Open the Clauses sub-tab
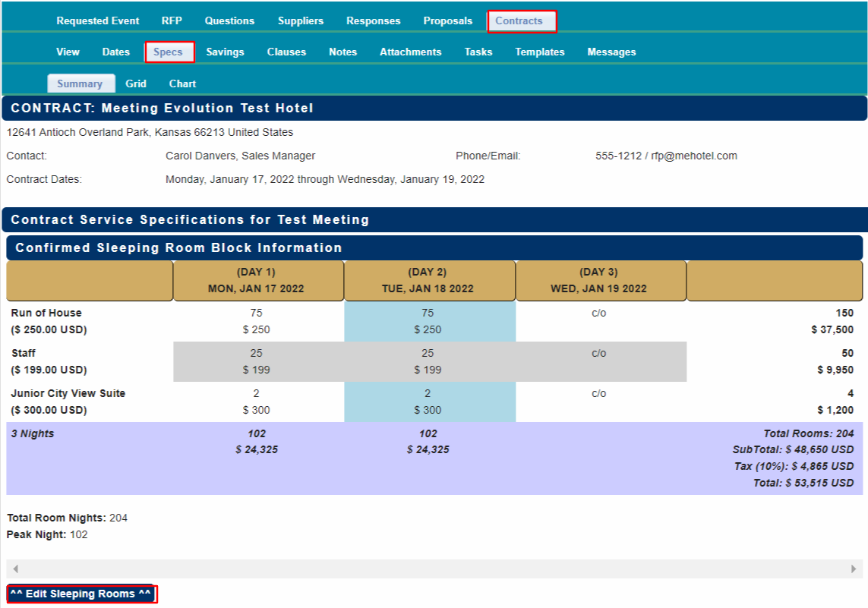Viewport: 868px width, 608px height. (286, 52)
